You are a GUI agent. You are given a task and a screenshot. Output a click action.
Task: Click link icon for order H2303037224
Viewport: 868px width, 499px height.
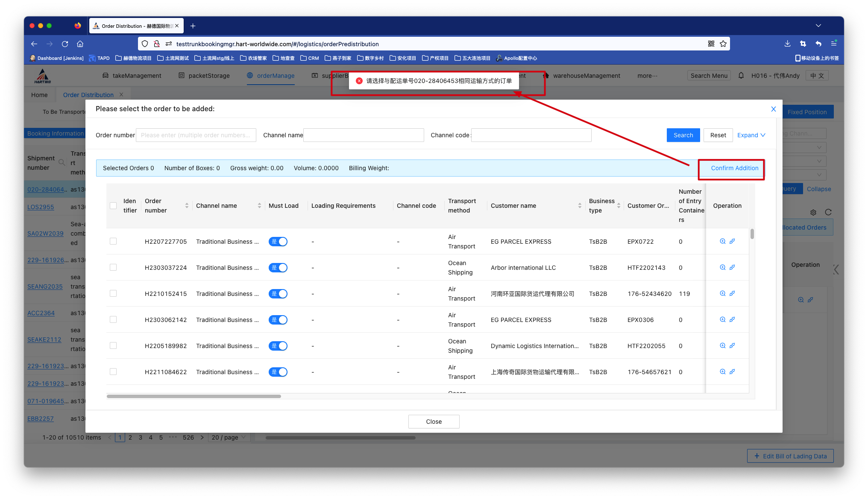pyautogui.click(x=732, y=267)
